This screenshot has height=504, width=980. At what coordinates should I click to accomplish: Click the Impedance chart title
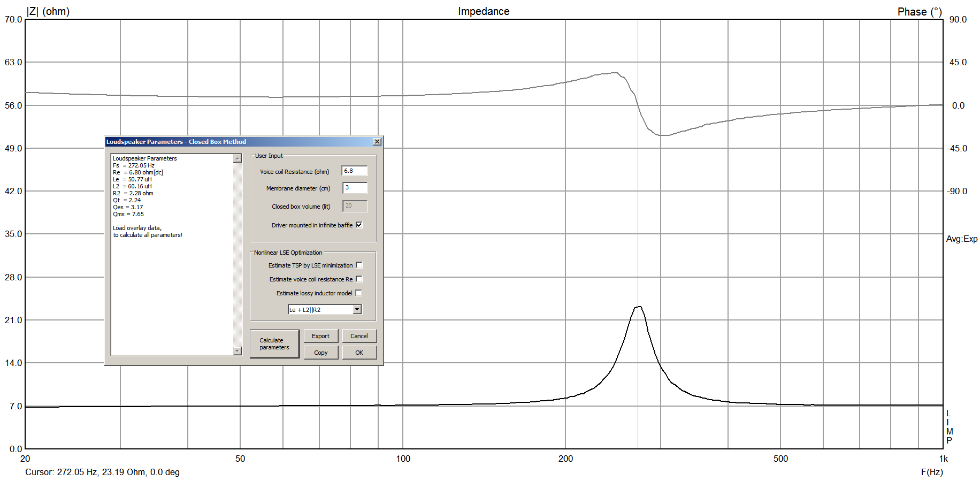(x=484, y=11)
